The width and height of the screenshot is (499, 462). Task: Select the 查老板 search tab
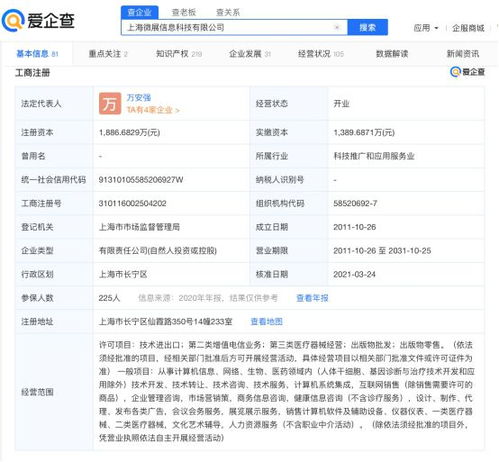[x=184, y=12]
